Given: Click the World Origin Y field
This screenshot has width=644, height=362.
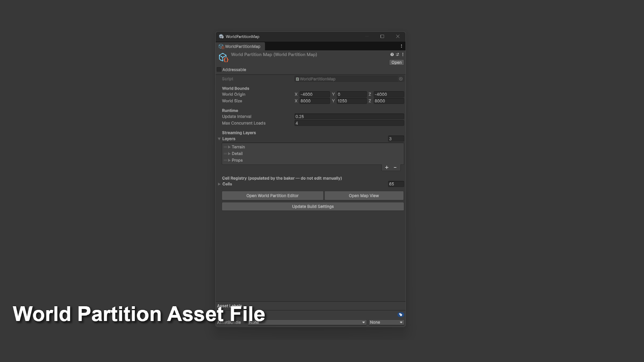Looking at the screenshot, I should 352,95.
